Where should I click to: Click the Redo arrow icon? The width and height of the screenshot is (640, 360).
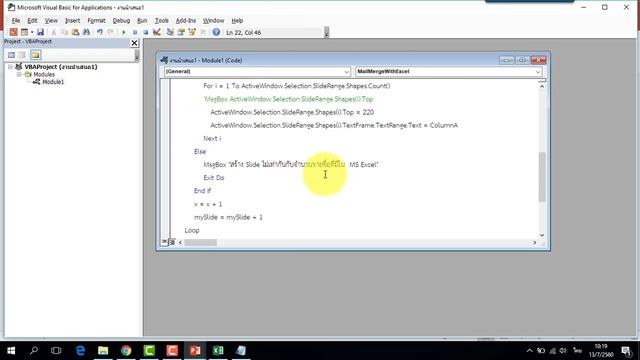pyautogui.click(x=111, y=32)
